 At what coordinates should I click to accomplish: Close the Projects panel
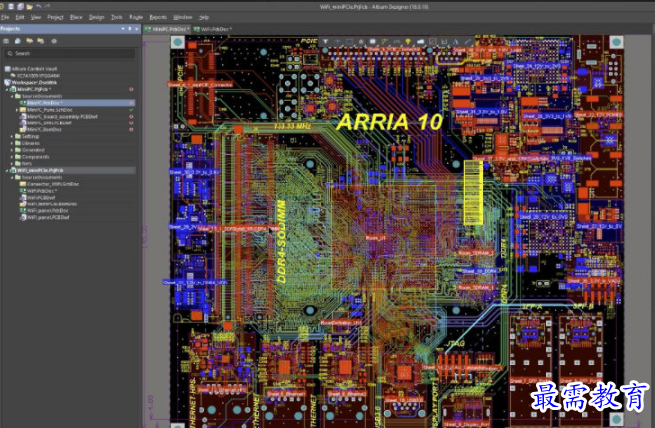[137, 29]
